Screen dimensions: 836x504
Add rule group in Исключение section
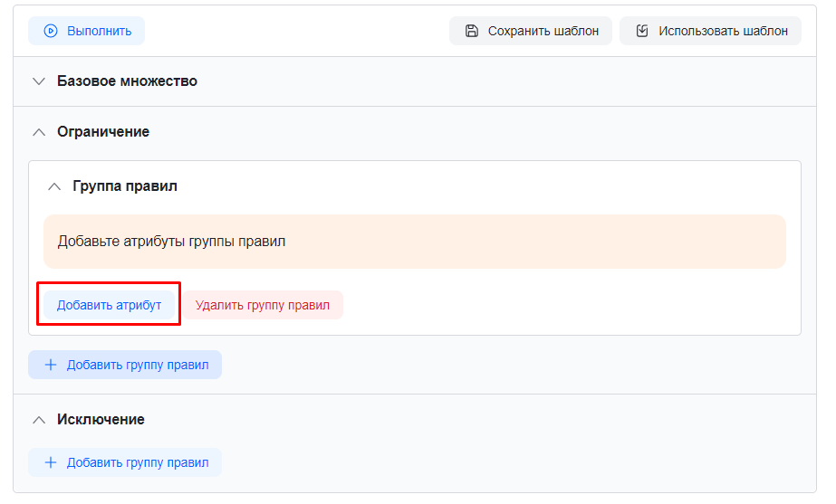[125, 462]
